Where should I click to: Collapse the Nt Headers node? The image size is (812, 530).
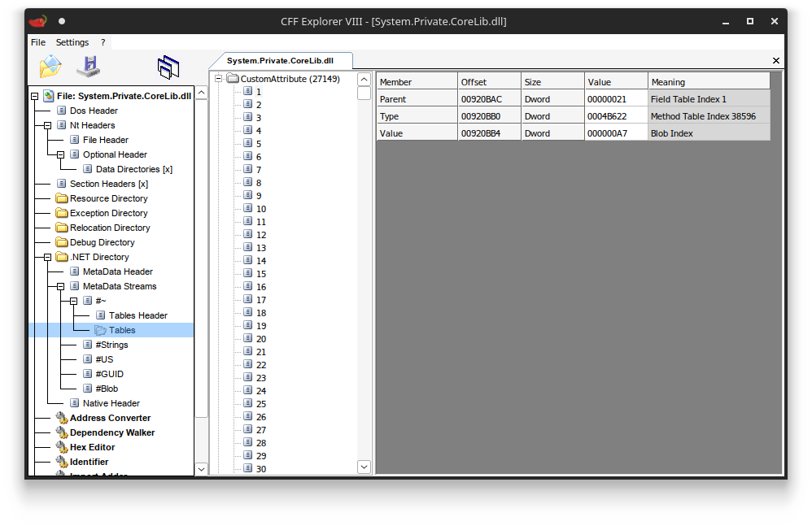[48, 125]
